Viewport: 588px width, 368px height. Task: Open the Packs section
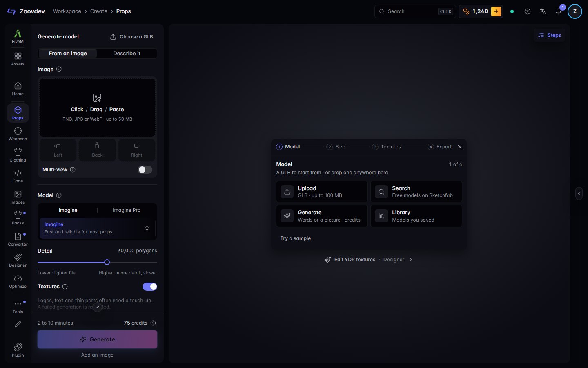18,218
